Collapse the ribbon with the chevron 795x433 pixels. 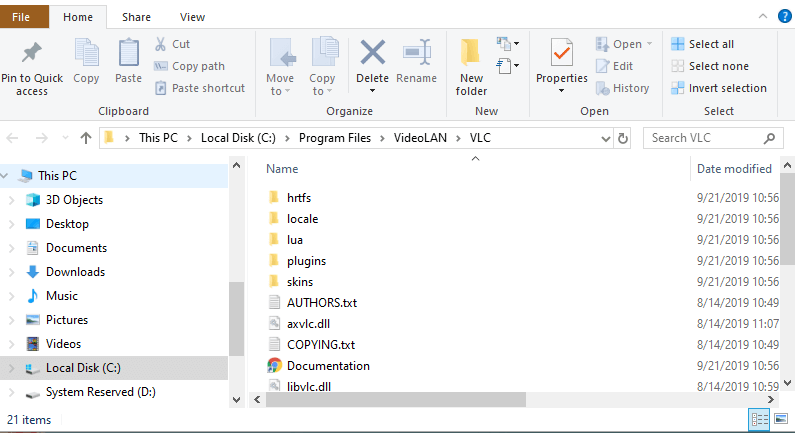click(763, 16)
